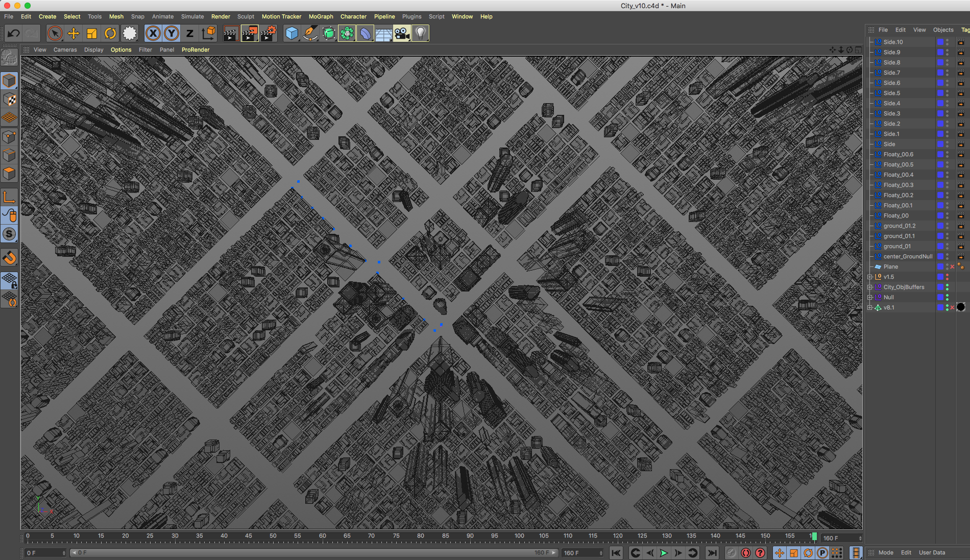Screen dimensions: 970x560
Task: Open the viewport Display menu
Action: coord(93,50)
